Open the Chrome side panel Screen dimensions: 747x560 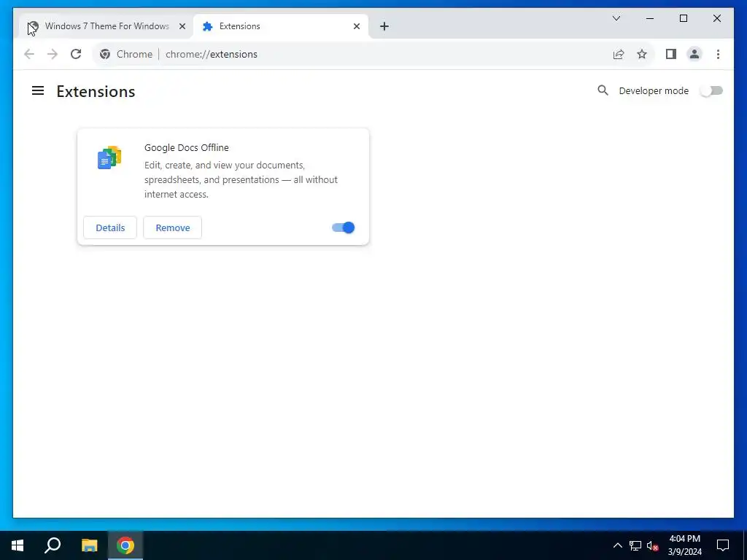[x=671, y=54]
